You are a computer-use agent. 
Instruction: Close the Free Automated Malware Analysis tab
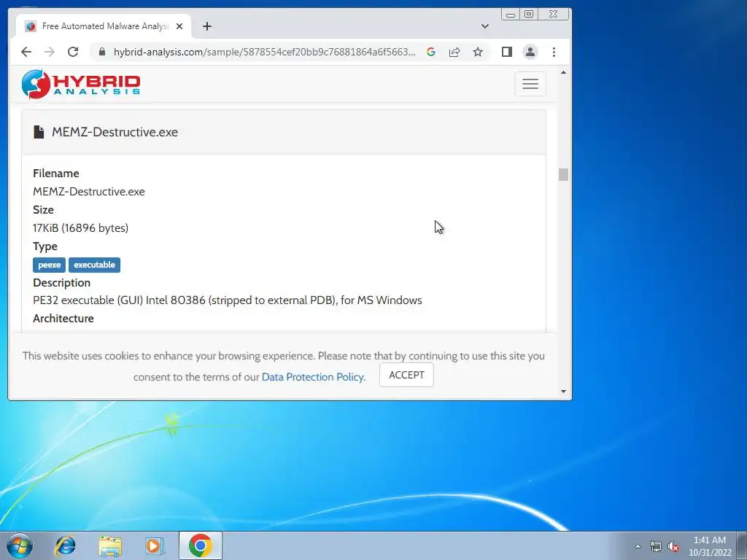click(x=179, y=26)
